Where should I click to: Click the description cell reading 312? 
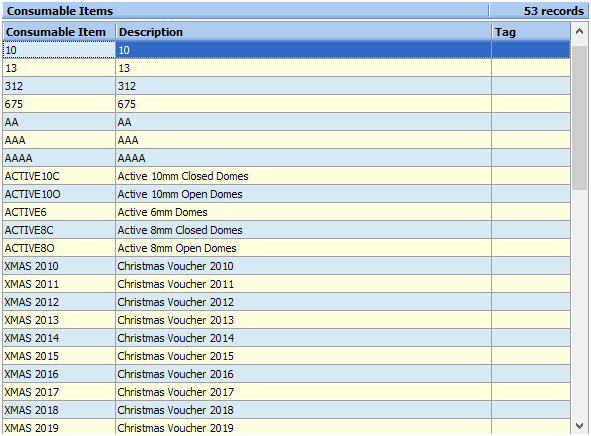pos(303,86)
